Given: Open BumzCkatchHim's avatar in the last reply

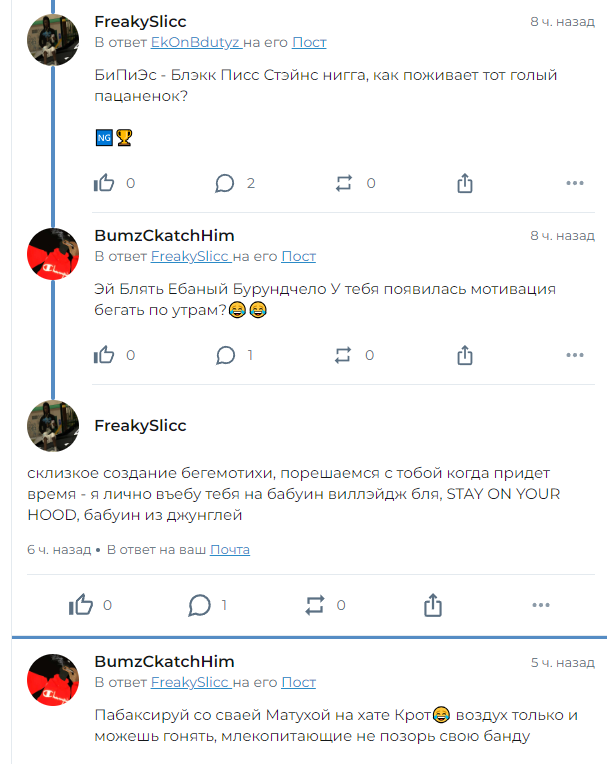Looking at the screenshot, I should pyautogui.click(x=52, y=680).
